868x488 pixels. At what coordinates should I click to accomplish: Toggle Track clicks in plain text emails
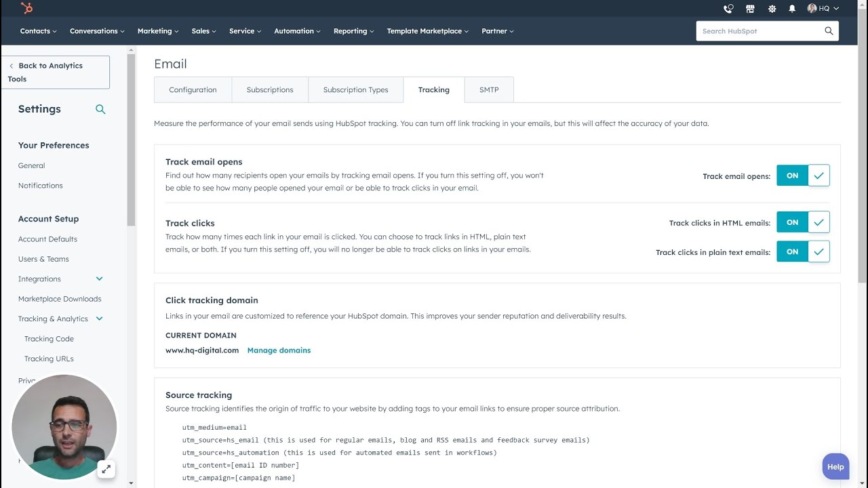[803, 251]
